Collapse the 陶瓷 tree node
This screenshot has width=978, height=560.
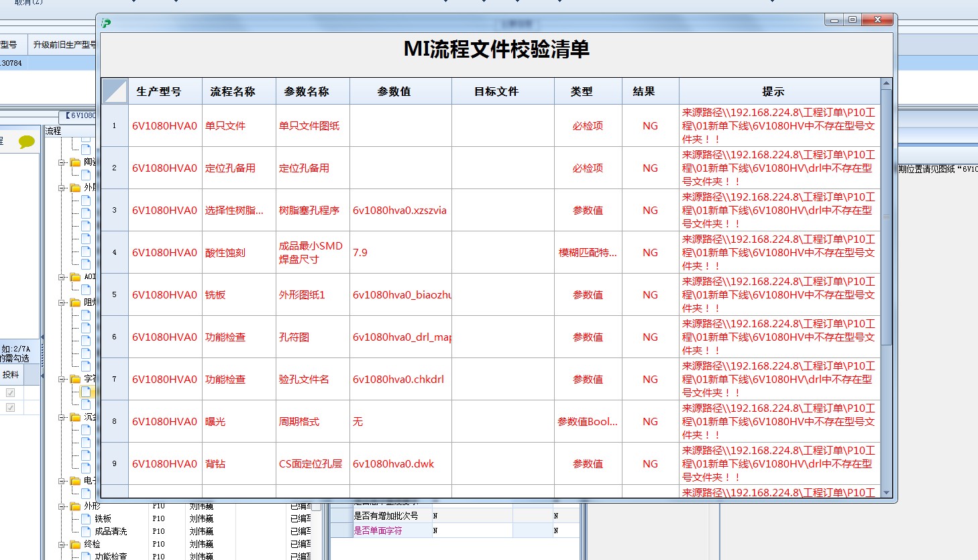(x=62, y=162)
